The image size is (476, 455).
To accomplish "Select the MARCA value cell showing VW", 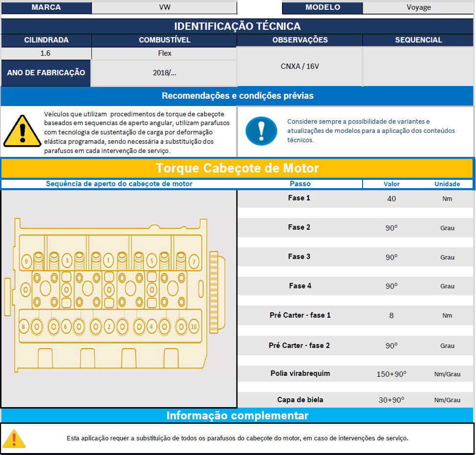I will pos(164,7).
